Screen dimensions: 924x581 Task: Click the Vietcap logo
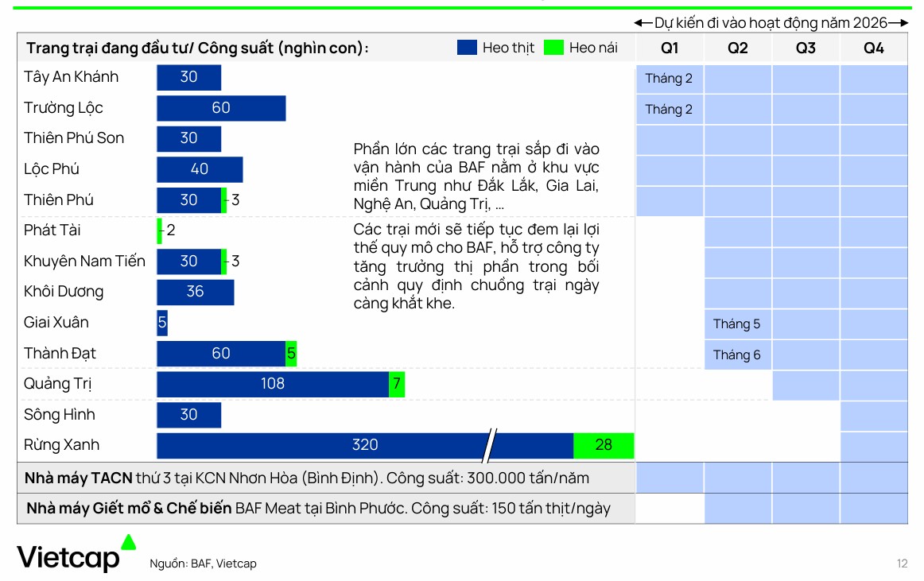68,558
